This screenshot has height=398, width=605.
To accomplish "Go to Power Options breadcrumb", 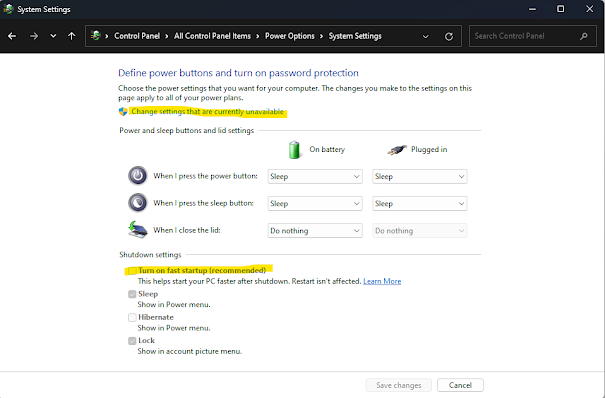I will click(290, 36).
